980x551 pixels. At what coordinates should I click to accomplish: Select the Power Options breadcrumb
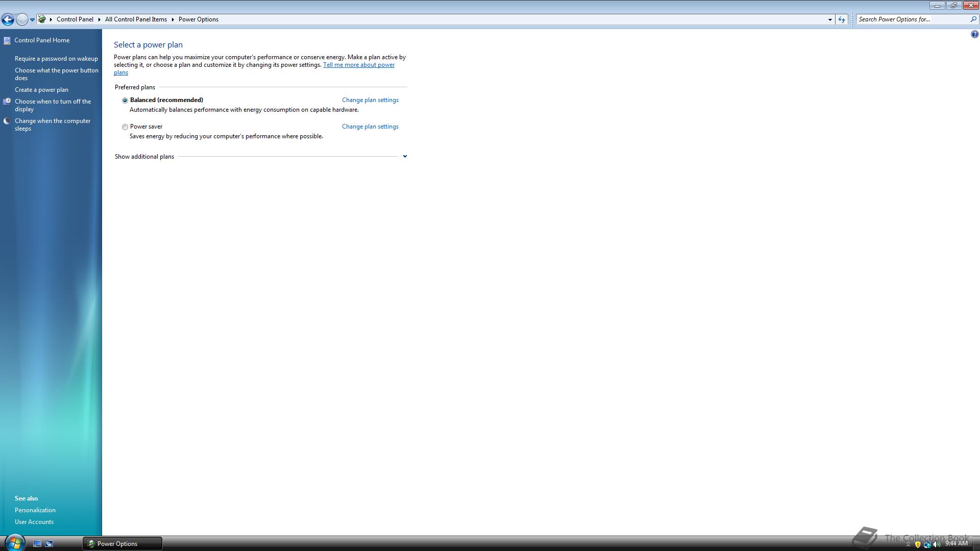(199, 19)
